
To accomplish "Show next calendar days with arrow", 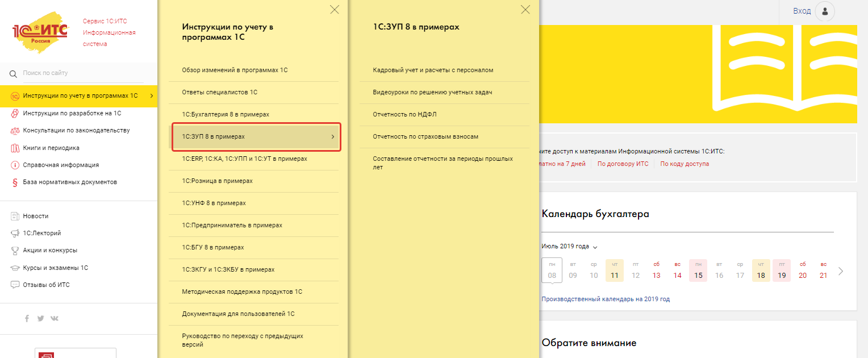I will pyautogui.click(x=841, y=271).
